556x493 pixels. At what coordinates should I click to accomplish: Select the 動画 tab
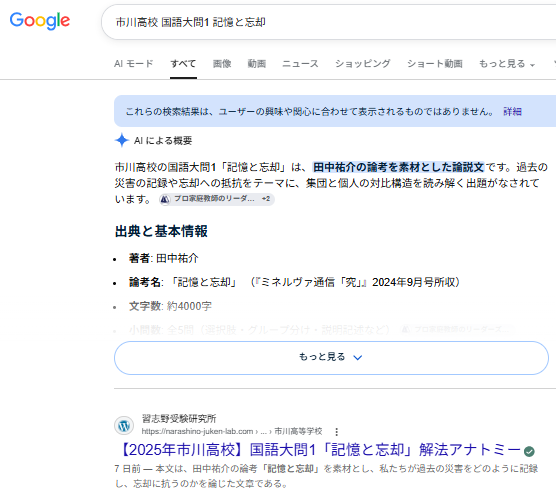pyautogui.click(x=257, y=64)
